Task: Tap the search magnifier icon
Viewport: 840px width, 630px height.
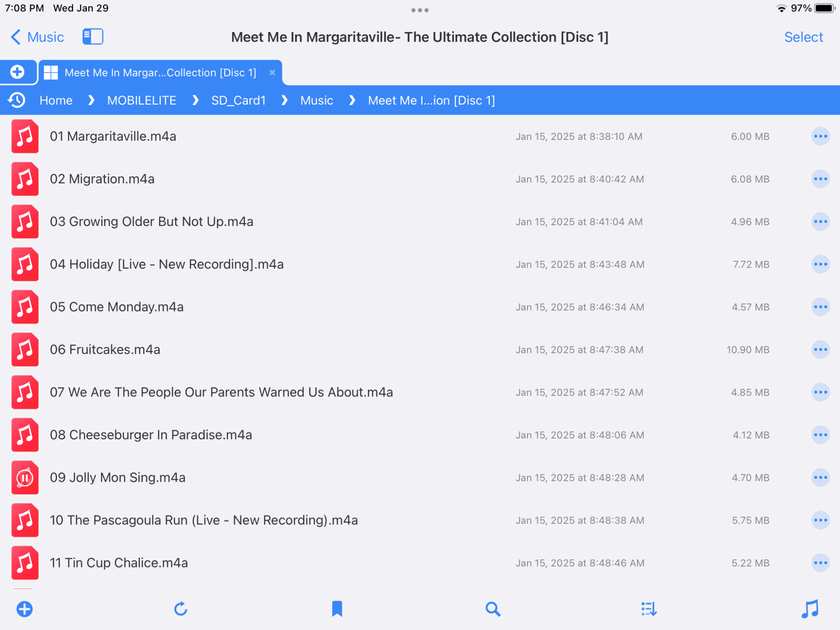Action: [x=493, y=609]
